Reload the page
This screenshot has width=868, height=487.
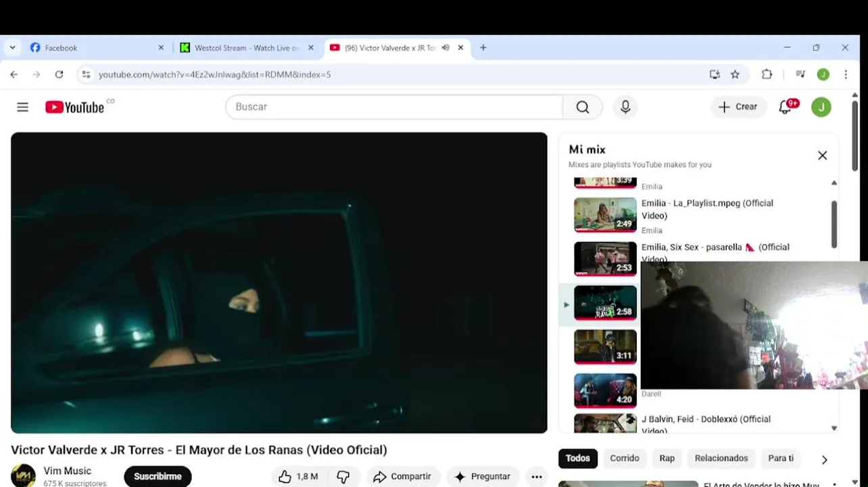click(59, 74)
